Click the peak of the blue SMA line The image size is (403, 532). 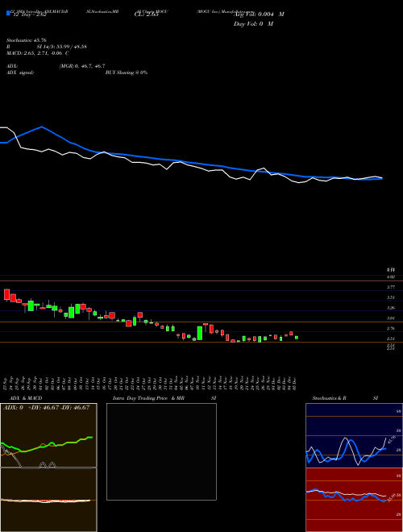pyautogui.click(x=42, y=127)
